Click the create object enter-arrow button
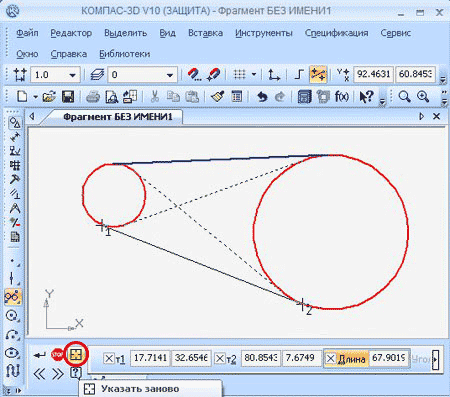The image size is (450, 397). (x=40, y=355)
